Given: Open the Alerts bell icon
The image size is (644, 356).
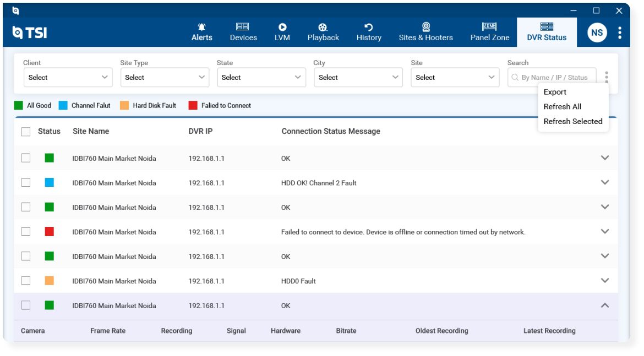Looking at the screenshot, I should pos(201,27).
